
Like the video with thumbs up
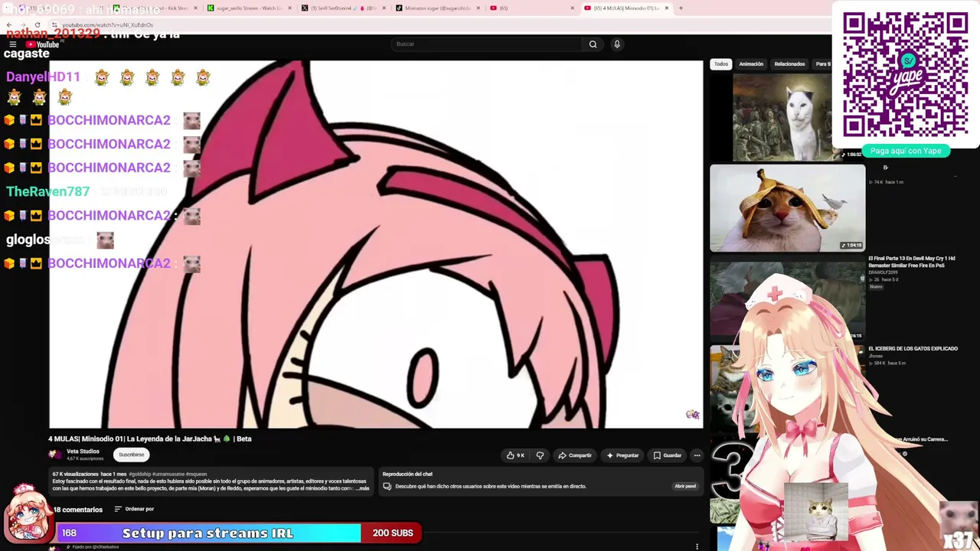click(x=515, y=455)
